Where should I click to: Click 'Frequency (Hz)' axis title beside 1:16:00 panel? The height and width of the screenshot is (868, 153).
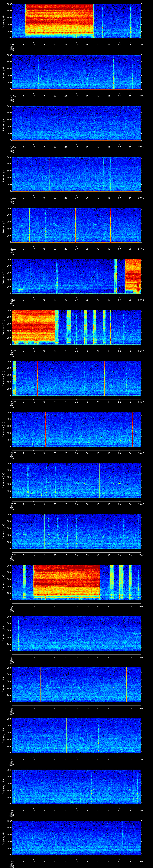click(3, 21)
